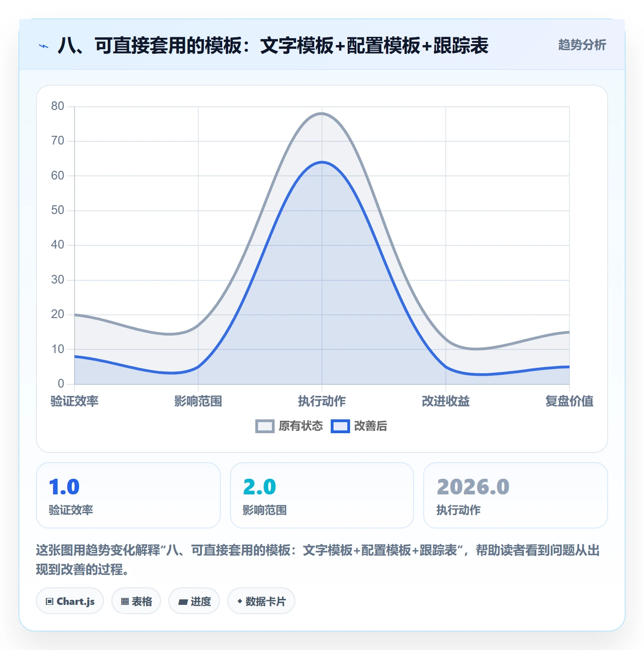Screen dimensions: 644x650
Task: Click the 0 y-axis value
Action: pyautogui.click(x=61, y=383)
